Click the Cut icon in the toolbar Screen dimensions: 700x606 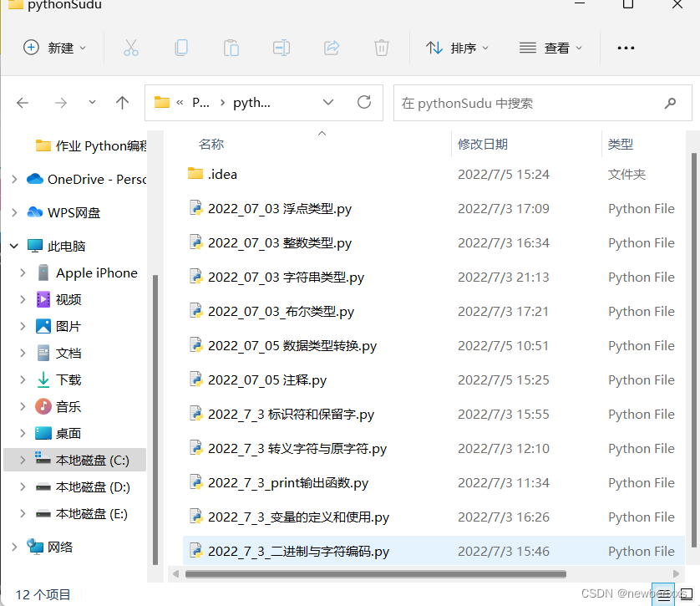point(130,48)
